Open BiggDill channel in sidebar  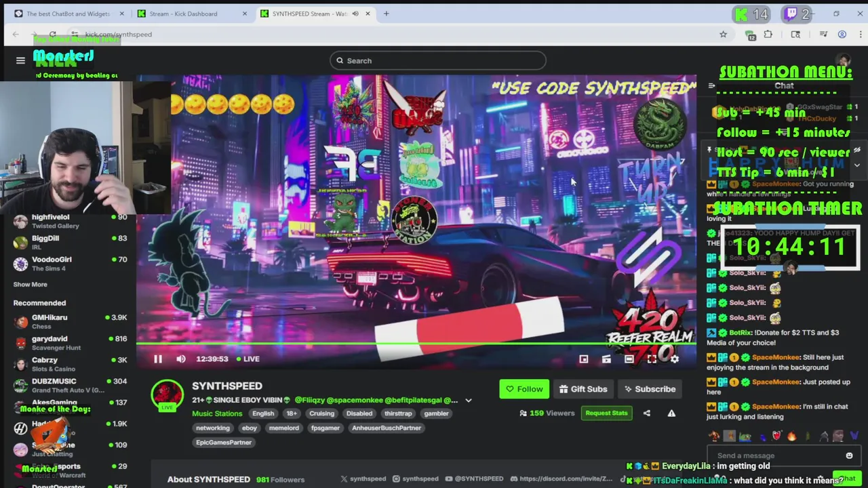70,243
